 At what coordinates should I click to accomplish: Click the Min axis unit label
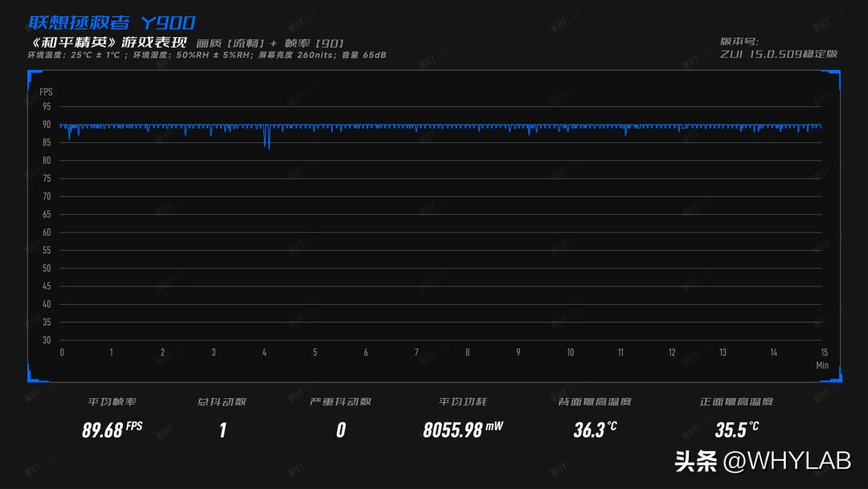[822, 365]
